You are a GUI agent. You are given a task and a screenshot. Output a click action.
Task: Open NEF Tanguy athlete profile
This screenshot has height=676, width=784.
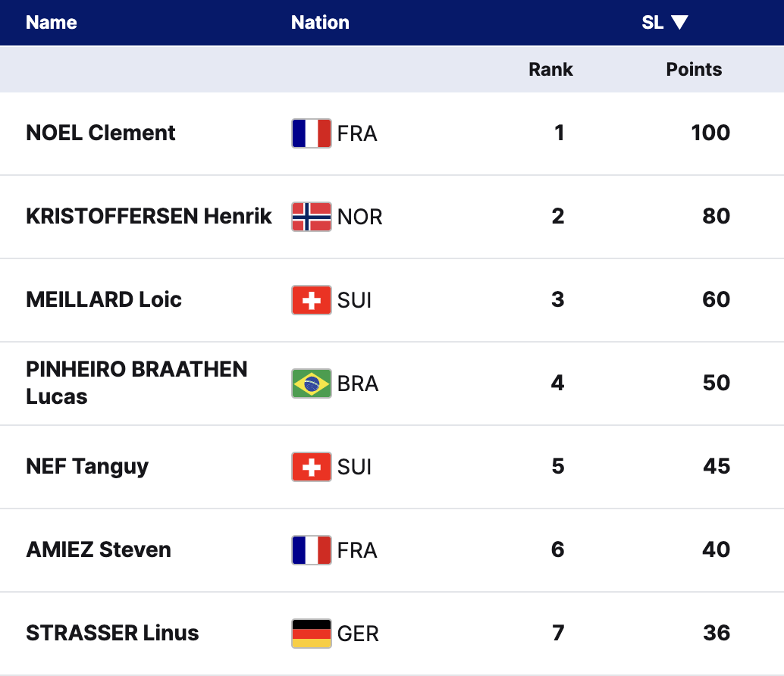[87, 467]
